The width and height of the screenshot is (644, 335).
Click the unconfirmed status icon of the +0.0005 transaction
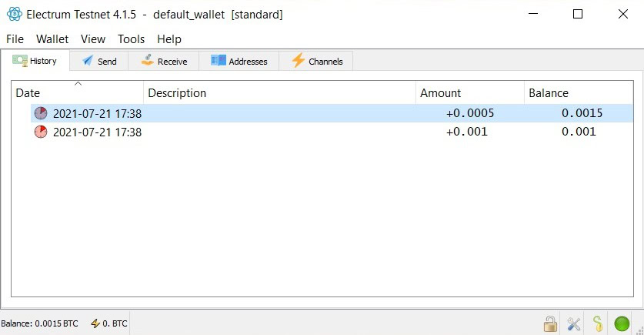pos(41,113)
